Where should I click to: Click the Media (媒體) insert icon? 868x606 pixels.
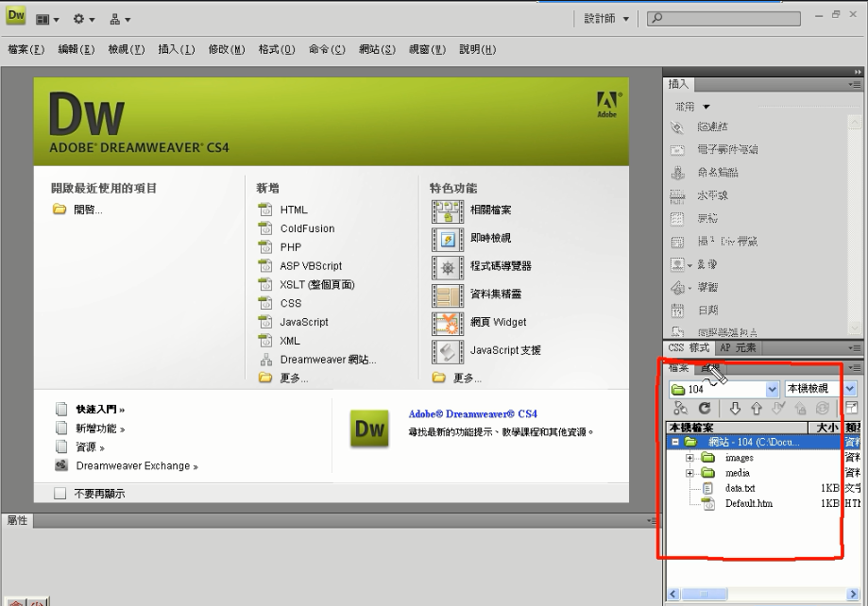(x=677, y=288)
